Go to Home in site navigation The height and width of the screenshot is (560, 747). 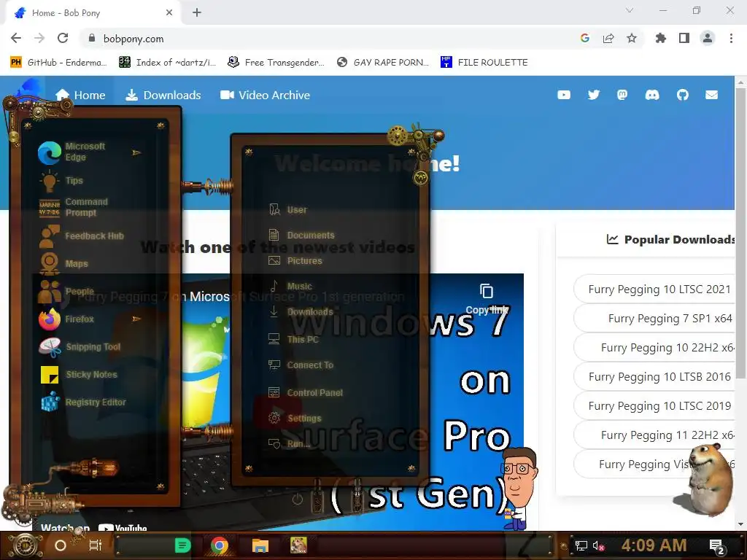click(x=80, y=96)
